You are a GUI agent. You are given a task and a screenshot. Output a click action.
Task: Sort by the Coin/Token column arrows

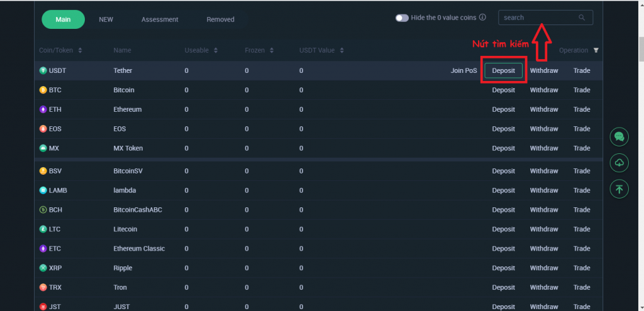(x=80, y=50)
